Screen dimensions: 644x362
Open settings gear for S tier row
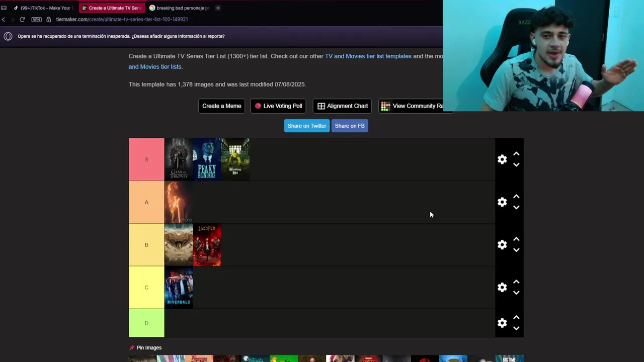coord(502,159)
